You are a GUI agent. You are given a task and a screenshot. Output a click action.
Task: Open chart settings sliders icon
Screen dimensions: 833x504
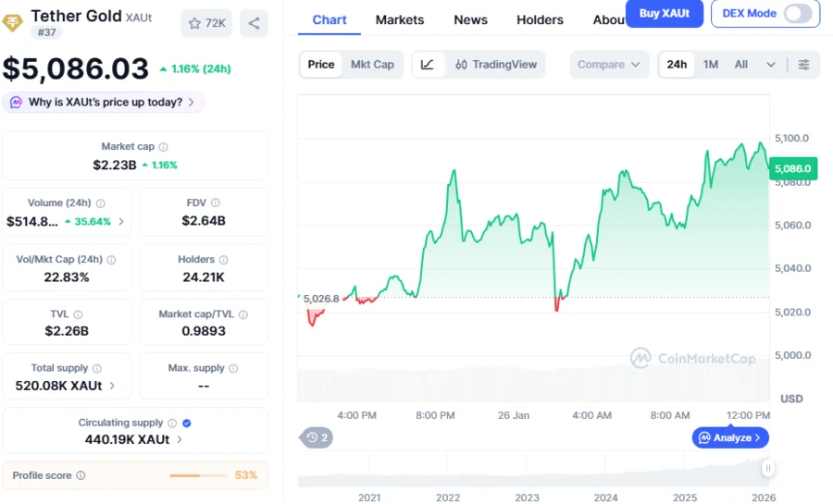[x=803, y=65]
